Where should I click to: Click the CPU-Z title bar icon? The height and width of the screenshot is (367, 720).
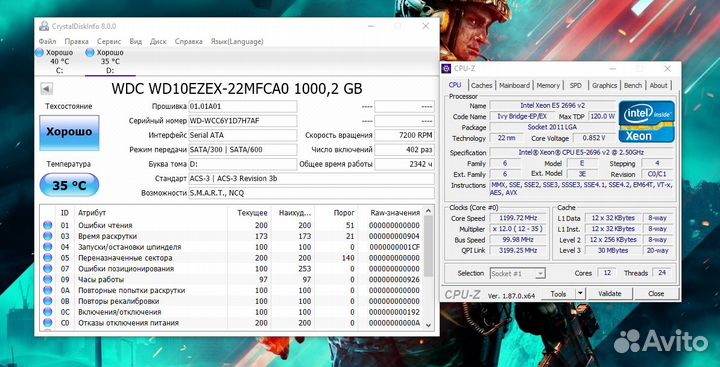click(x=446, y=68)
